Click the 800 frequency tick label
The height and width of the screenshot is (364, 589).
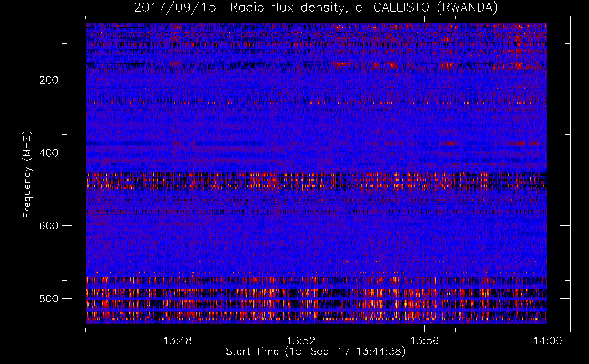pos(49,298)
